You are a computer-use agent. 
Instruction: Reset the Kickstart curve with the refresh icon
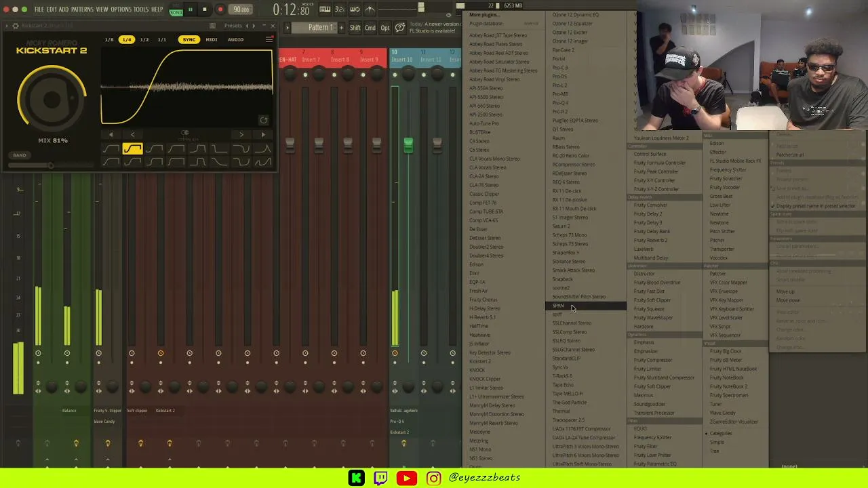(x=264, y=121)
